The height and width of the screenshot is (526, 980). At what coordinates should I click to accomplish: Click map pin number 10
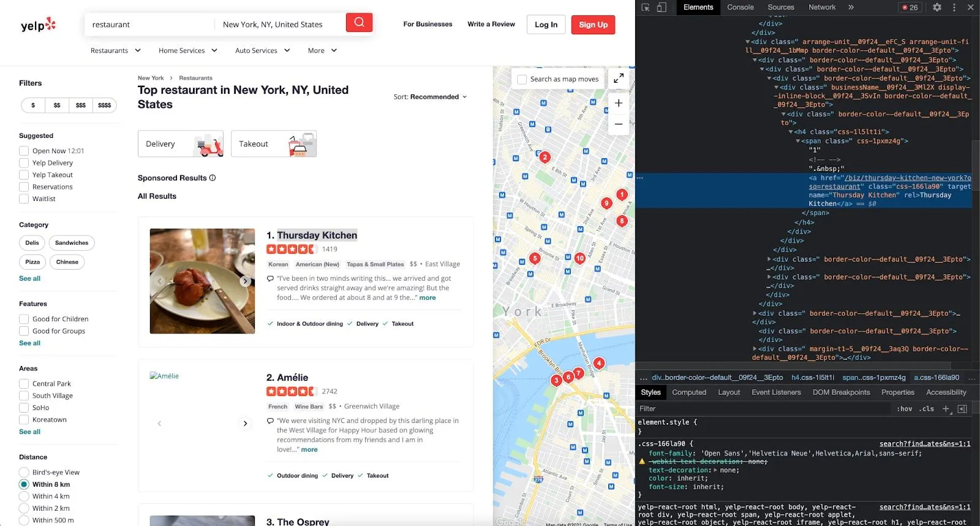coord(579,258)
